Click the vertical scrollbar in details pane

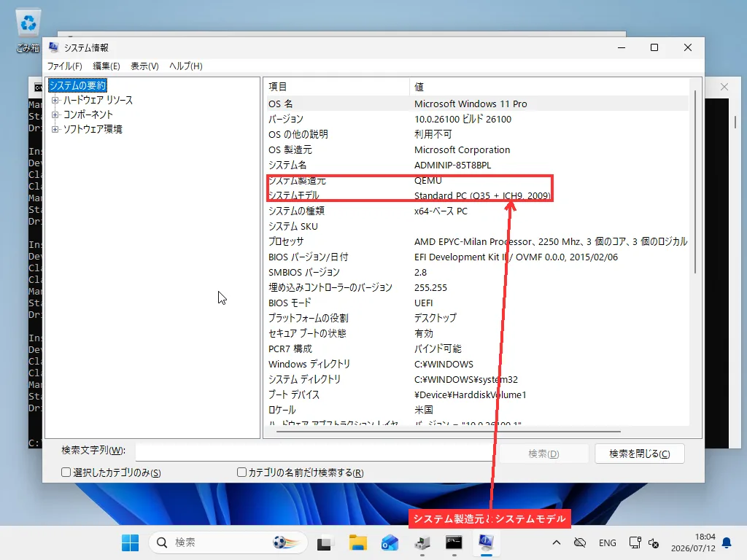[x=695, y=181]
